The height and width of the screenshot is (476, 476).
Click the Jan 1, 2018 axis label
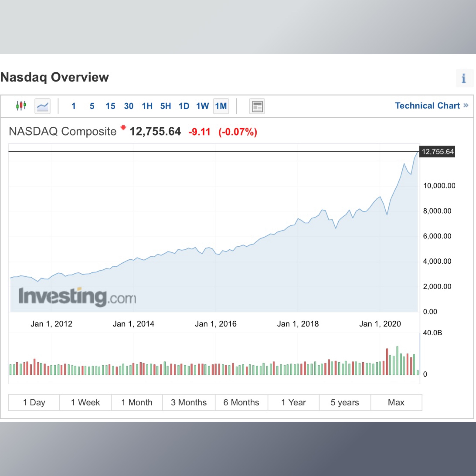point(298,324)
